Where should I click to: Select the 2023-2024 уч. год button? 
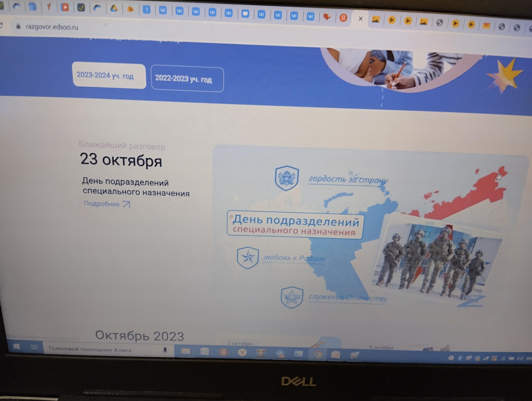[x=109, y=76]
